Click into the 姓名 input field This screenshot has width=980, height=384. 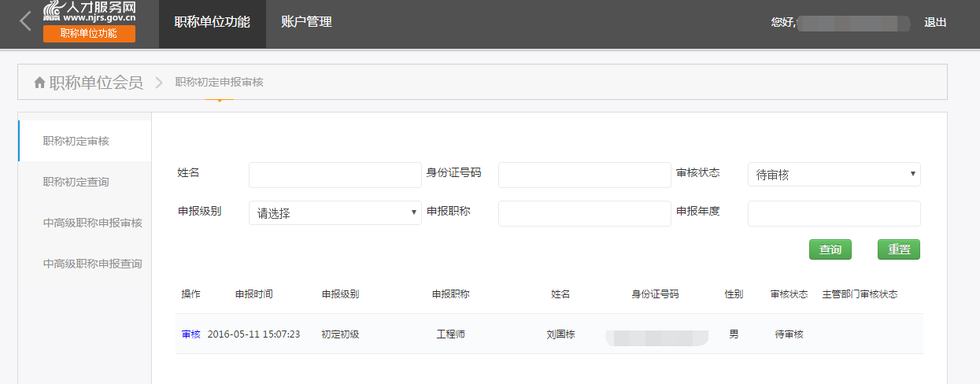(335, 175)
